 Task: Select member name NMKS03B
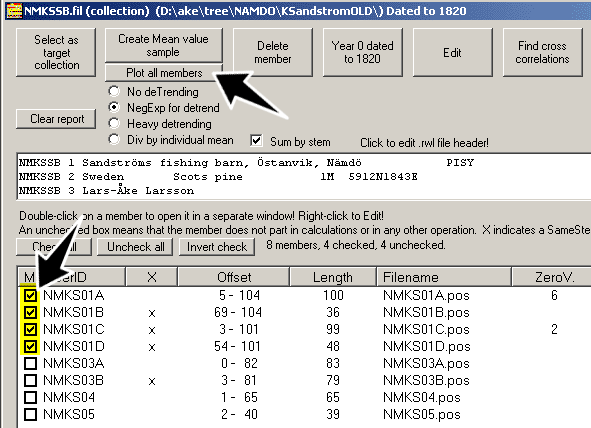click(x=73, y=380)
